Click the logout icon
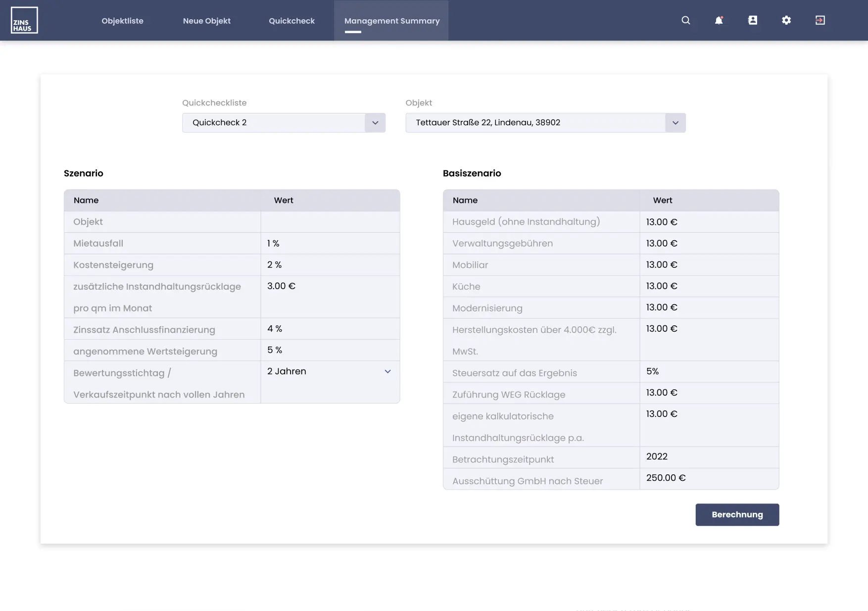868x611 pixels. [x=820, y=20]
